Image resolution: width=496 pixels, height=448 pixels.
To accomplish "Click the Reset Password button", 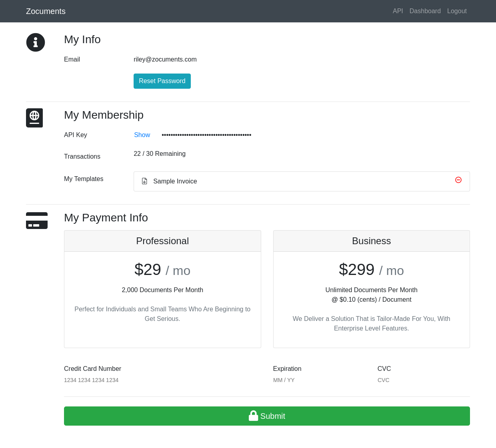I will click(x=162, y=81).
